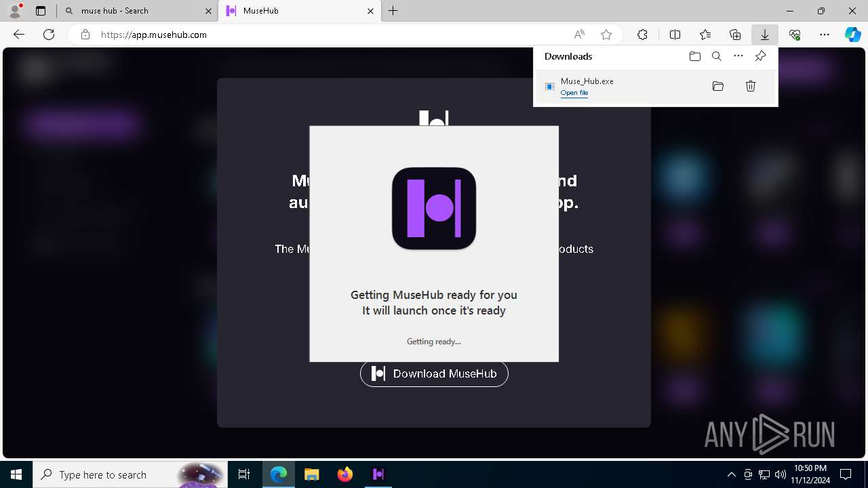Activate Read aloud icon in address bar
Image resolution: width=868 pixels, height=488 pixels.
pos(579,35)
